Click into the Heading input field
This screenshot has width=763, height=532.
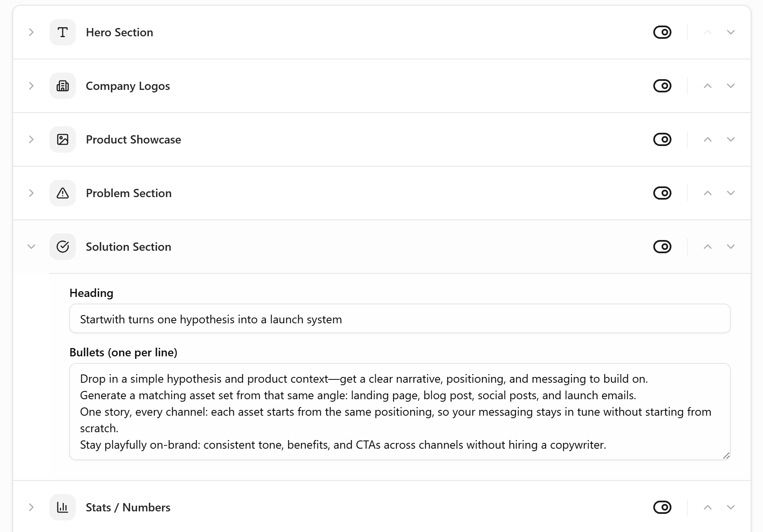400,319
